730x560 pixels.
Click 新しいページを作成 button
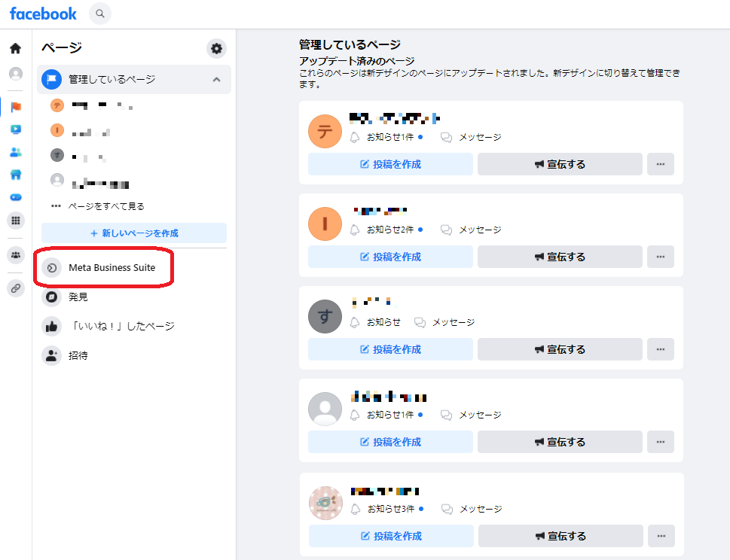134,233
